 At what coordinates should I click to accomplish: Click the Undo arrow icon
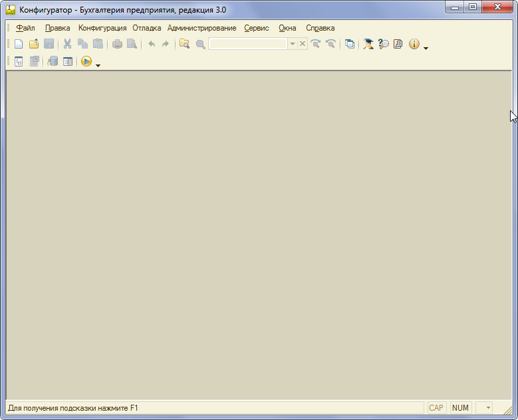(x=152, y=44)
